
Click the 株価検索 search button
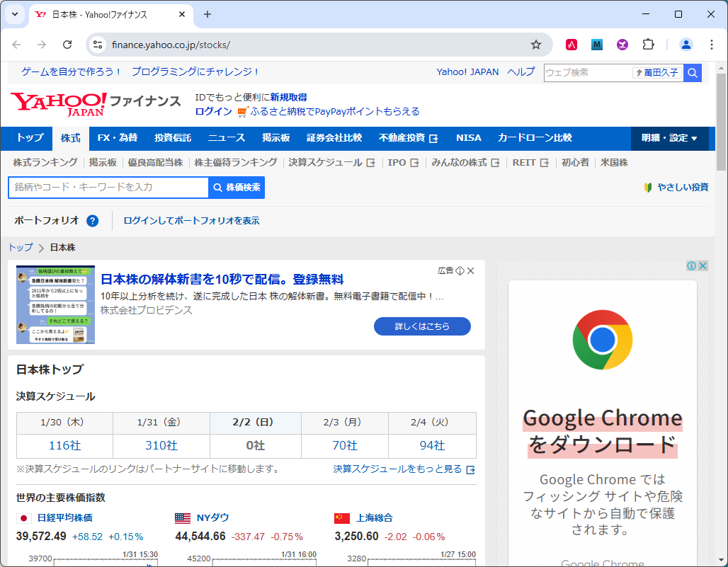[x=237, y=188]
